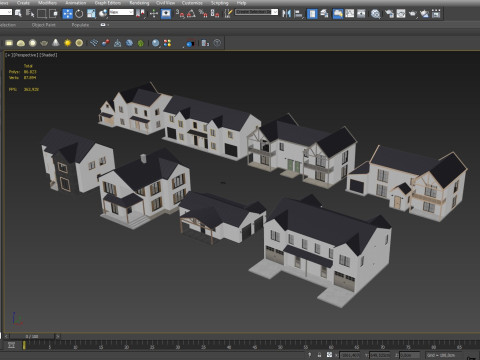Image resolution: width=480 pixels, height=360 pixels.
Task: Click the green plant proxy icon
Action: tap(141, 43)
